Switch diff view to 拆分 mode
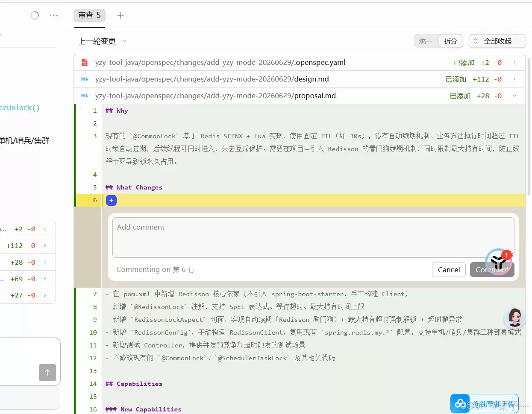 [450, 41]
